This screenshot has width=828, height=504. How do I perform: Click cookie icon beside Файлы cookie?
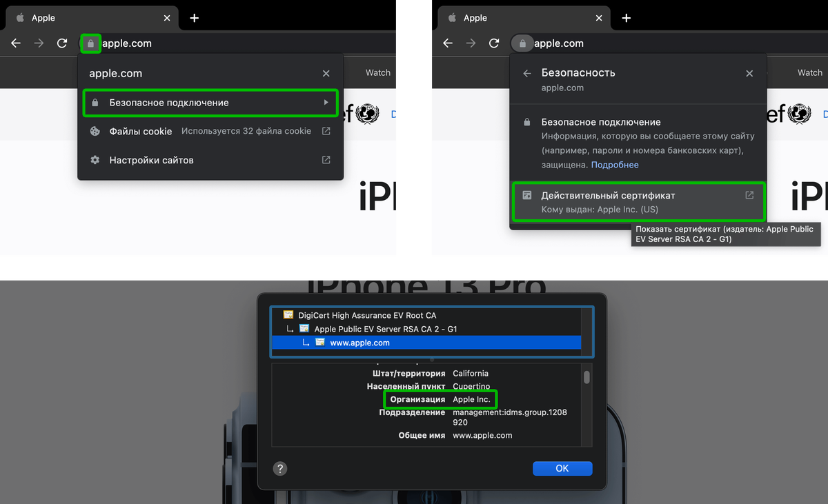95,131
